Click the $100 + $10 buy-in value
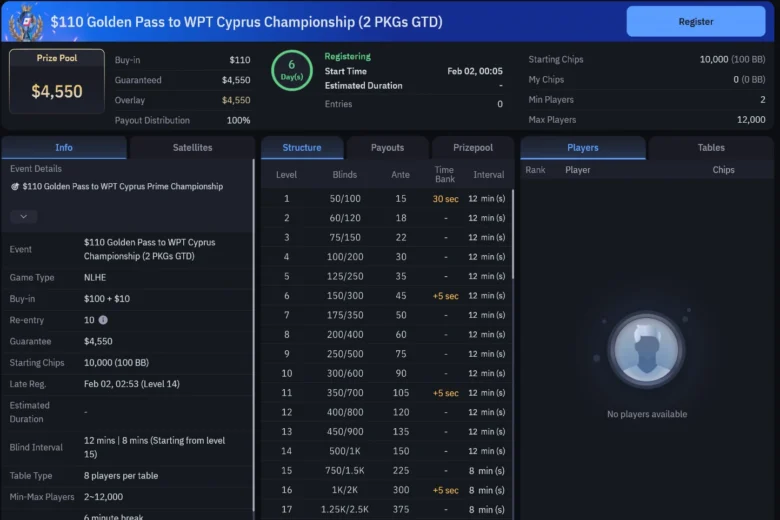The height and width of the screenshot is (520, 780). (107, 299)
